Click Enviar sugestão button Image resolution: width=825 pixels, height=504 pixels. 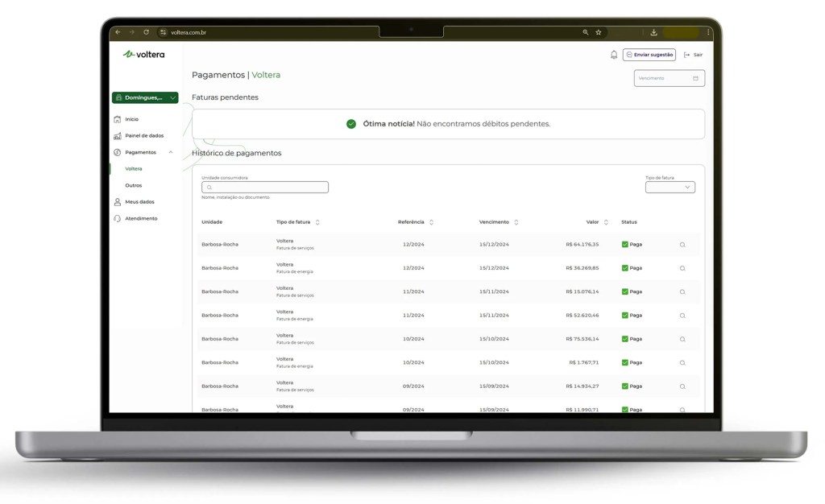(x=649, y=55)
